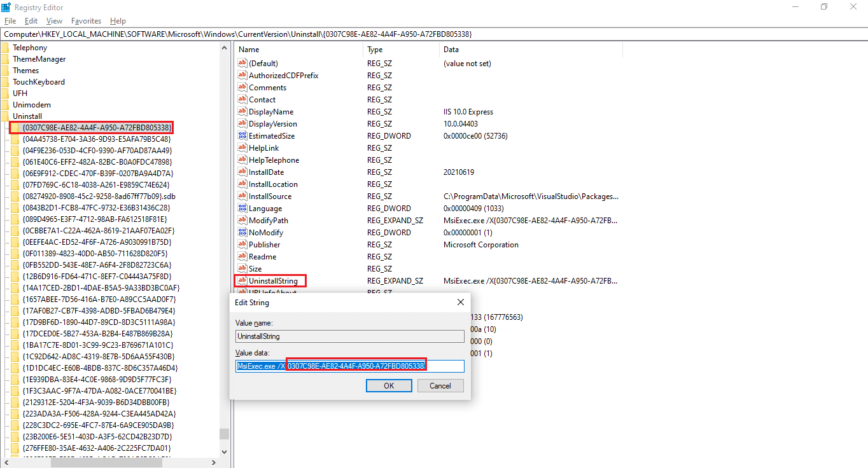Click the Value data input field

click(x=350, y=366)
